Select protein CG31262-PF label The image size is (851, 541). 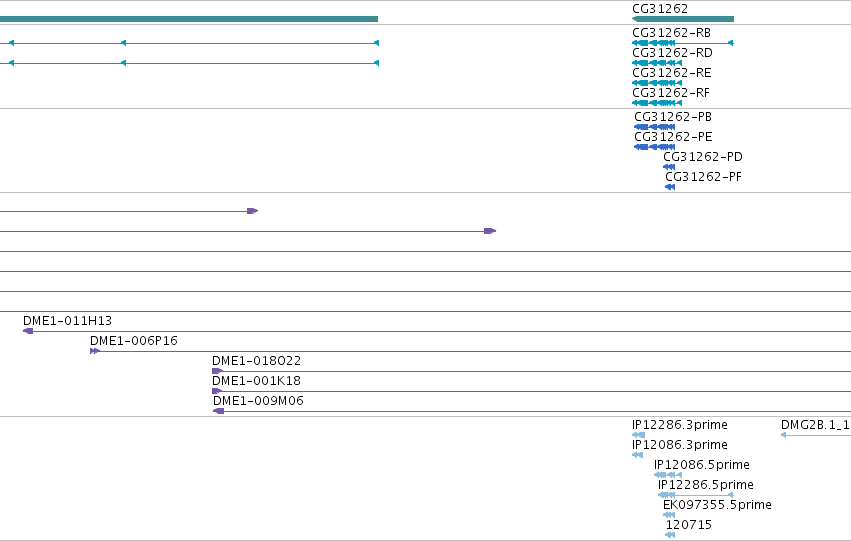coord(703,177)
